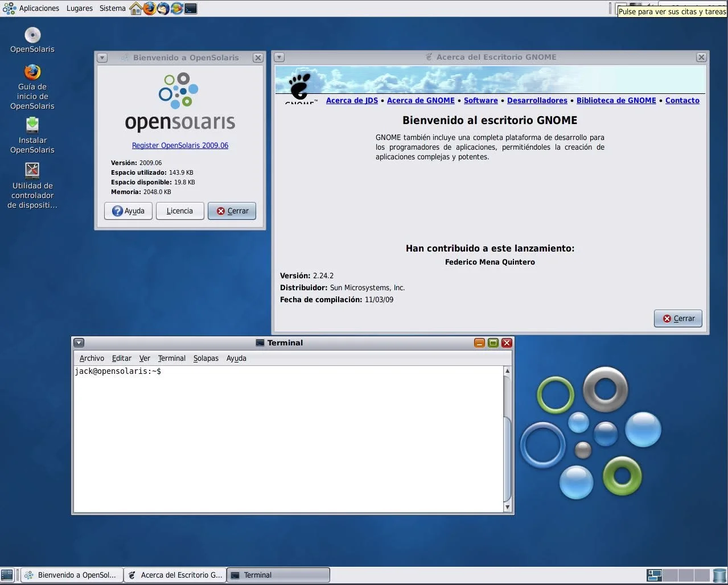
Task: Click the Versión: 2.24.2 text
Action: (307, 275)
